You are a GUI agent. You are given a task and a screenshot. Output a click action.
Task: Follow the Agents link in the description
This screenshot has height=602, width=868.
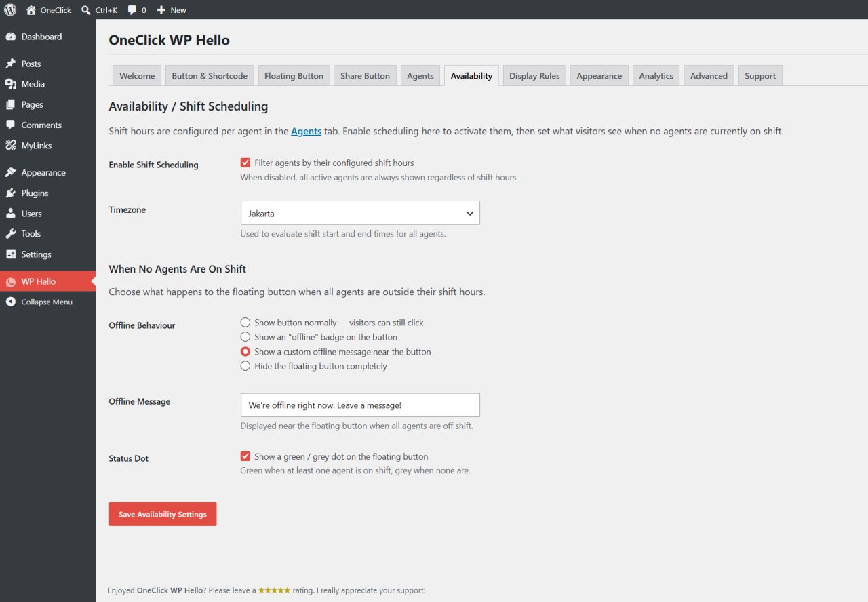[x=307, y=131]
